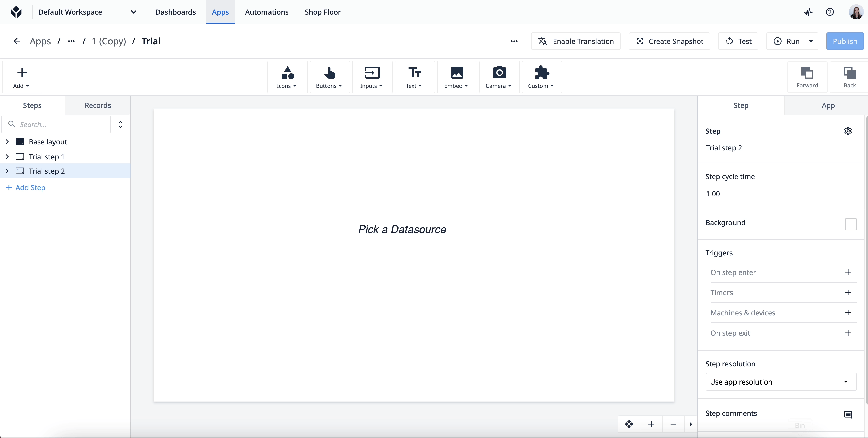Click the Icons toolbar button
This screenshot has width=868, height=438.
coord(287,77)
